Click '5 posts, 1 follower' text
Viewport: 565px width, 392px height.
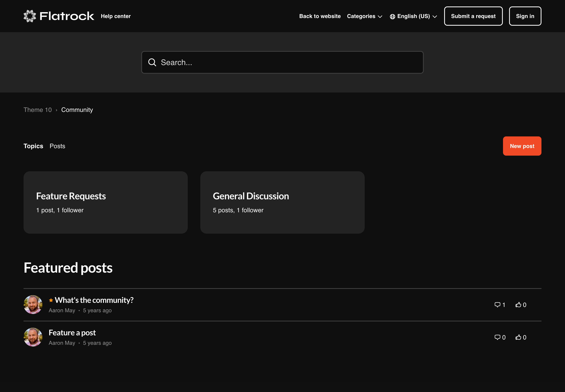pos(238,210)
